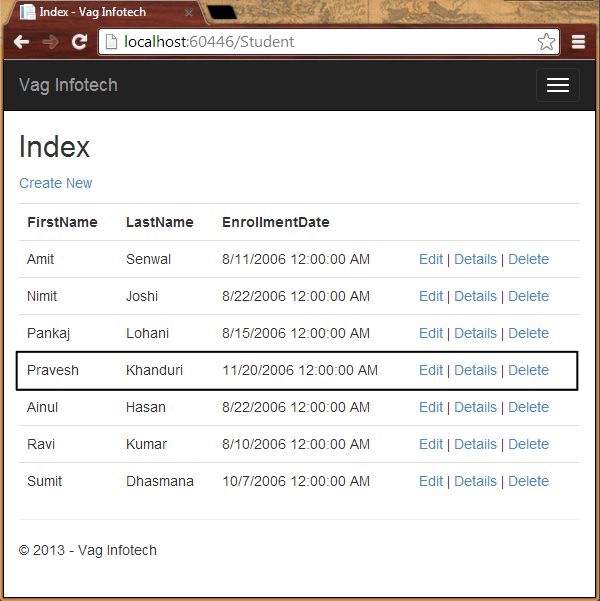
Task: Edit the Nimit Joshi record
Action: click(431, 296)
